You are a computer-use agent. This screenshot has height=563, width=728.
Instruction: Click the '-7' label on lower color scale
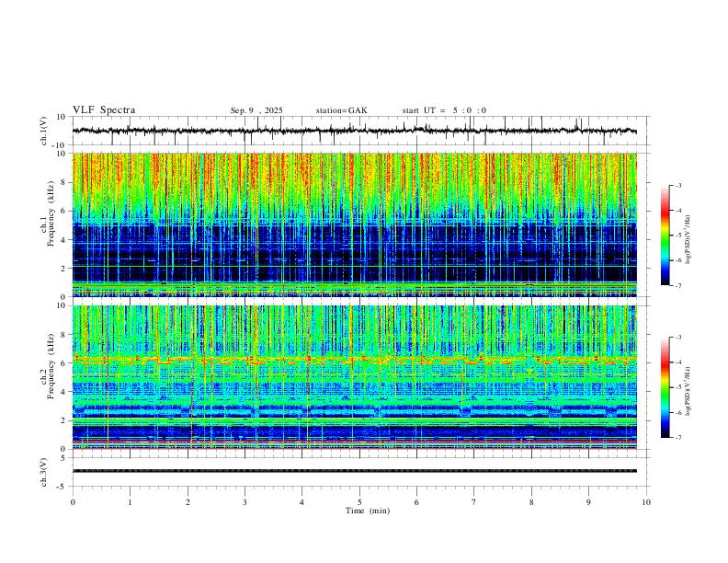click(677, 438)
